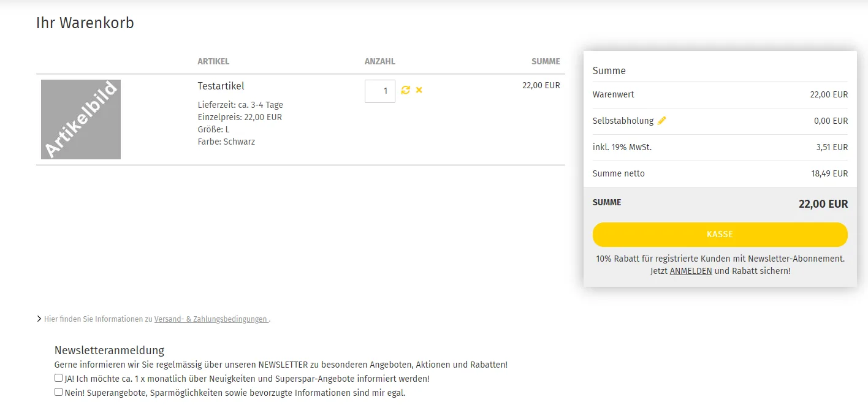Check the JA newsletter subscription checkbox
This screenshot has width=868, height=413.
click(x=58, y=378)
